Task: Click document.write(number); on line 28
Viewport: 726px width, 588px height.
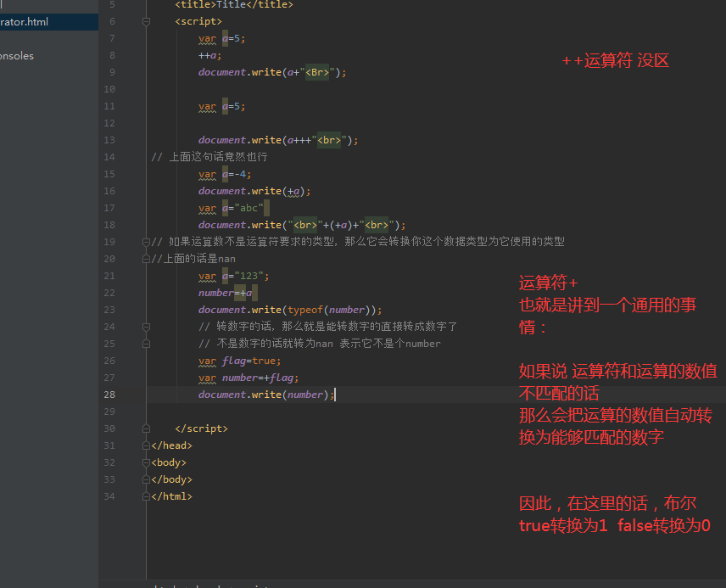Action: [x=266, y=395]
